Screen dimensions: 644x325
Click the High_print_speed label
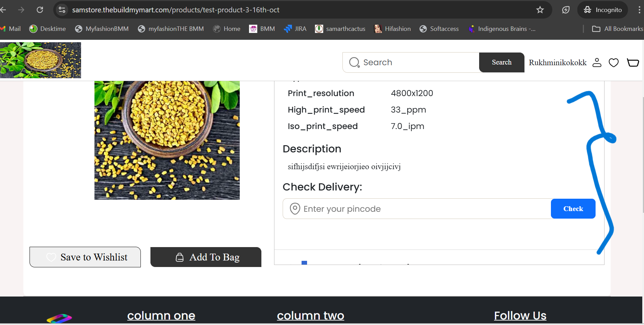[x=326, y=110]
